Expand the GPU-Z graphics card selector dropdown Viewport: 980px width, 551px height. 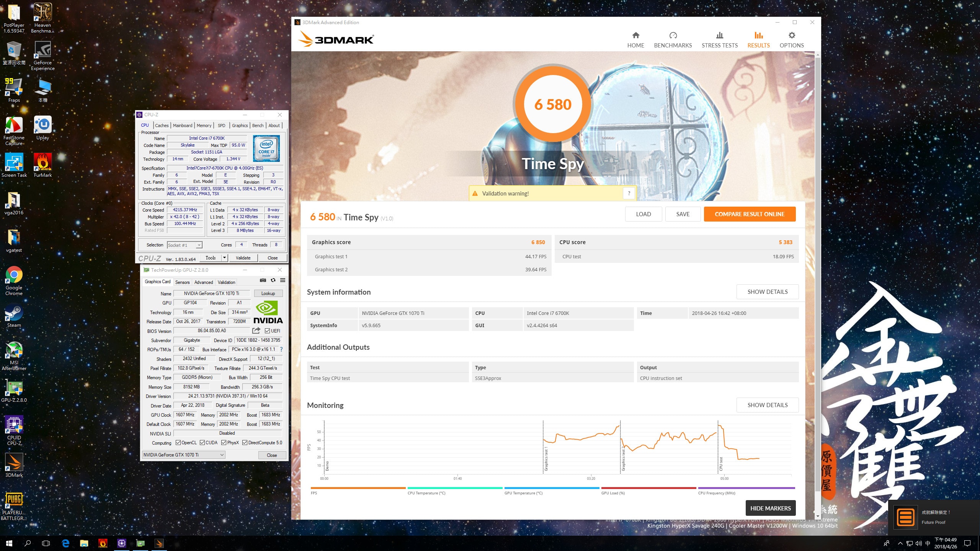222,455
